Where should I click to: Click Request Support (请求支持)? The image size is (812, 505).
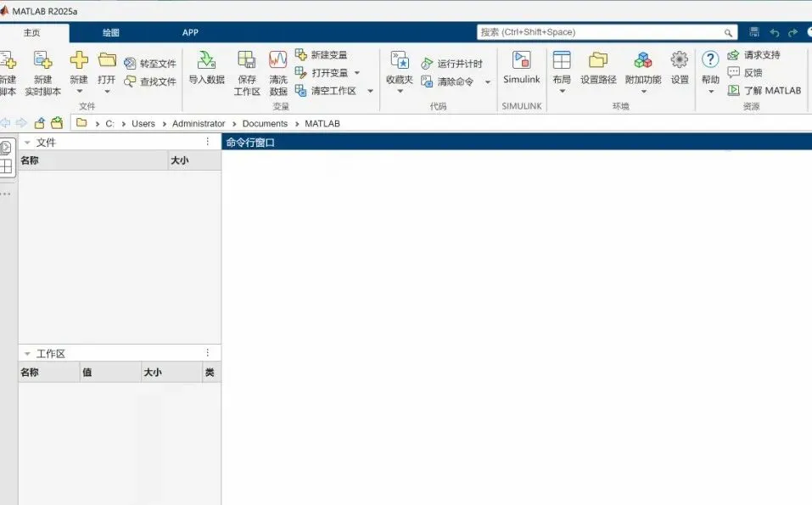754,54
